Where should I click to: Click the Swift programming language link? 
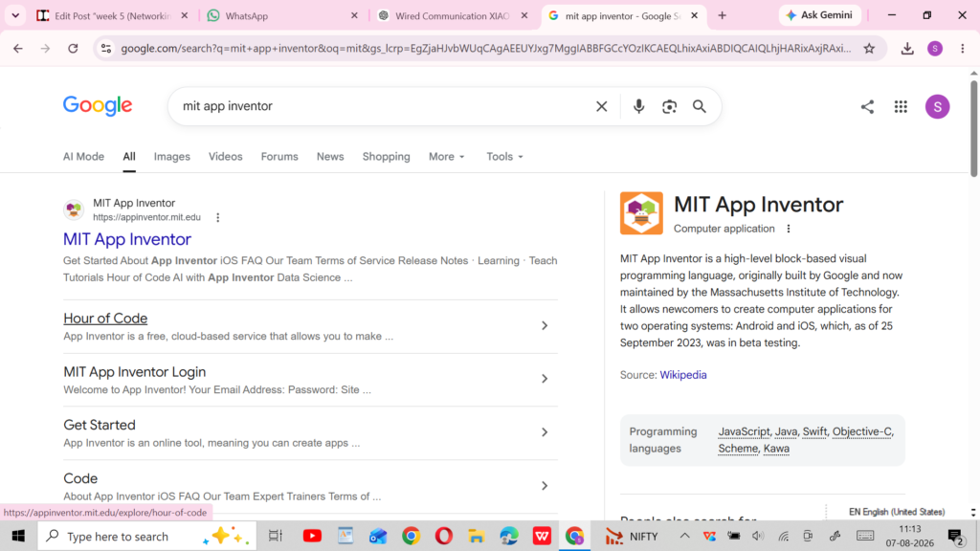(814, 431)
